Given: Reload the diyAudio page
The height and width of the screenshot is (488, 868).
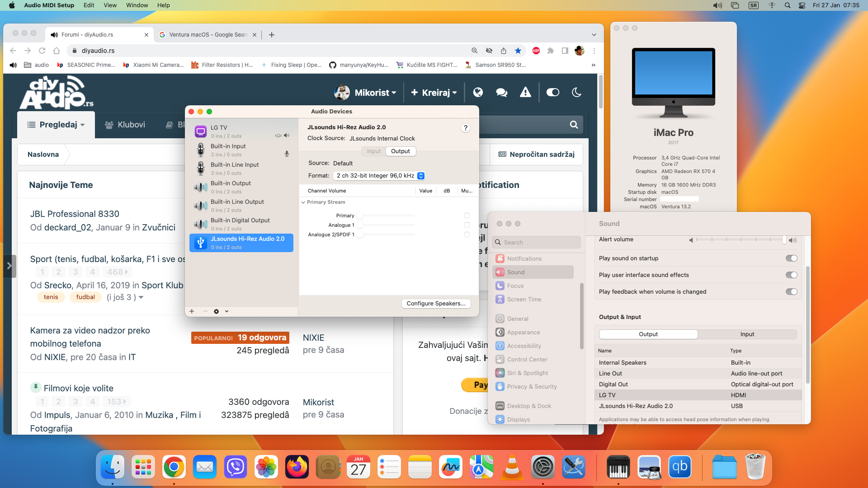Looking at the screenshot, I should pos(42,51).
